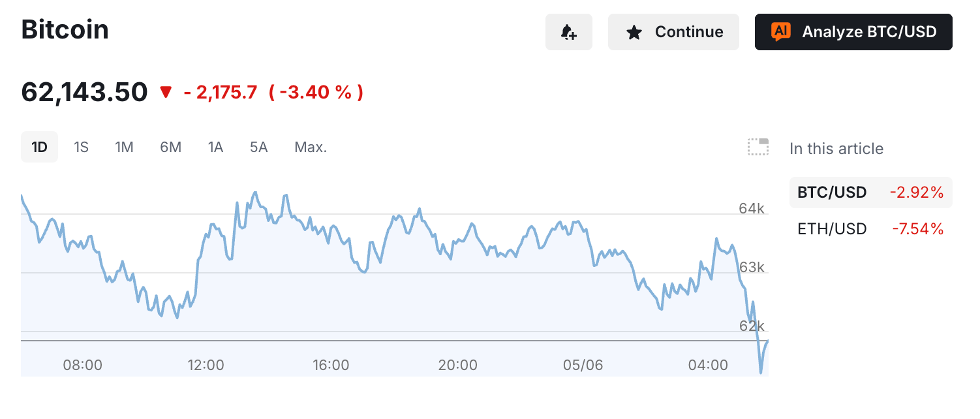
Task: Click the star icon in Continue button
Action: [x=634, y=32]
